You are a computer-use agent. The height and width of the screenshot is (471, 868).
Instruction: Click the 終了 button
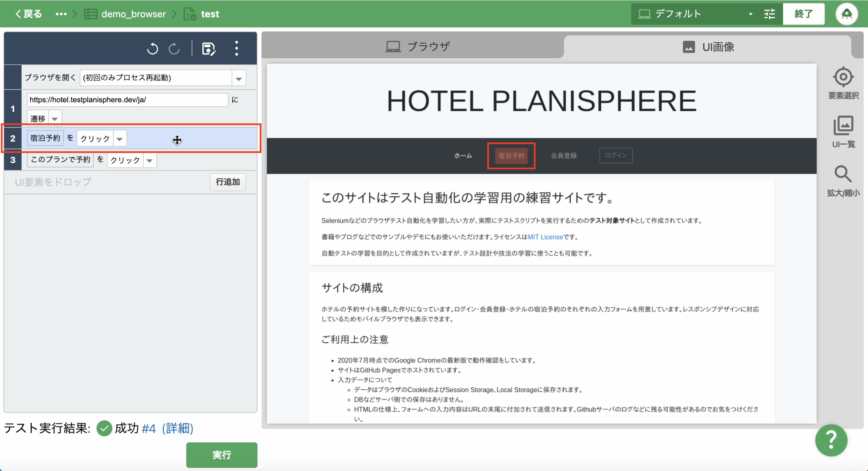tap(803, 14)
